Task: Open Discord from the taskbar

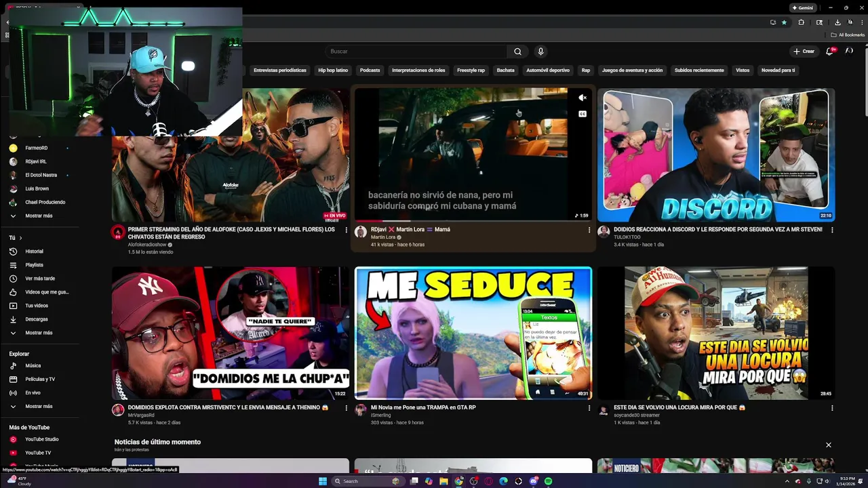Action: click(533, 481)
